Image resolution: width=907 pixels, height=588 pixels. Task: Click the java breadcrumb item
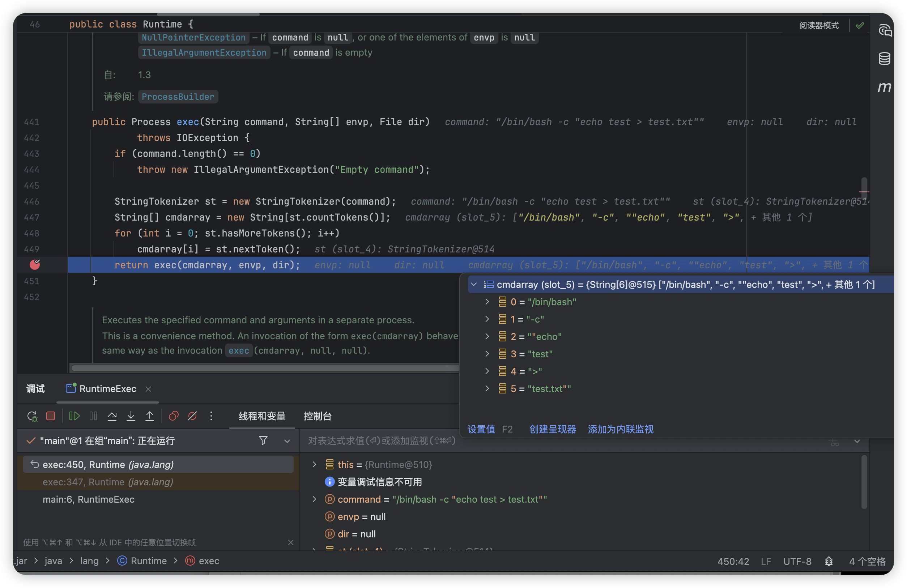[53, 561]
